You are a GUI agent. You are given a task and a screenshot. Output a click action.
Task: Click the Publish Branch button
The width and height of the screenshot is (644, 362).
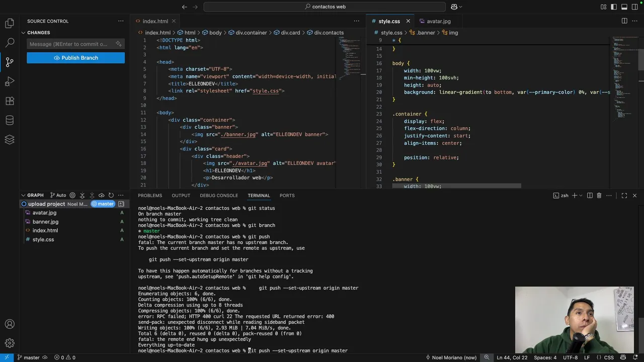point(76,58)
